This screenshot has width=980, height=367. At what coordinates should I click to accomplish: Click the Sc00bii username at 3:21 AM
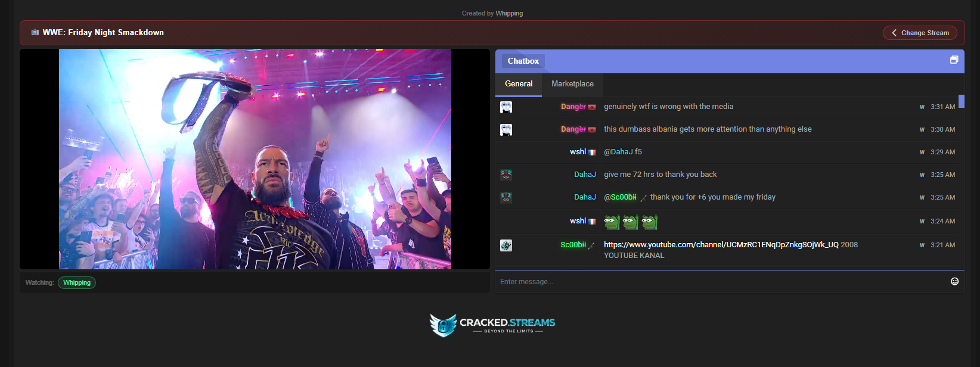coord(573,245)
